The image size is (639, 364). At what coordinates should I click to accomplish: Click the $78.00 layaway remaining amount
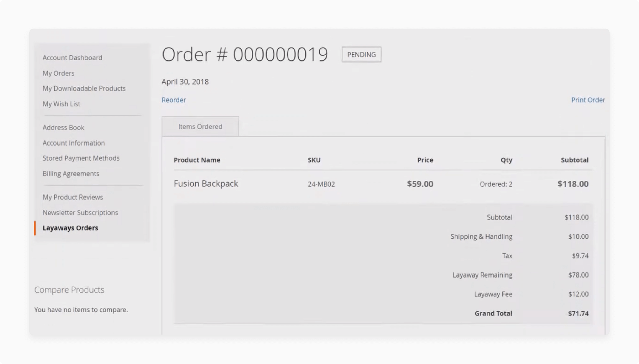(578, 275)
